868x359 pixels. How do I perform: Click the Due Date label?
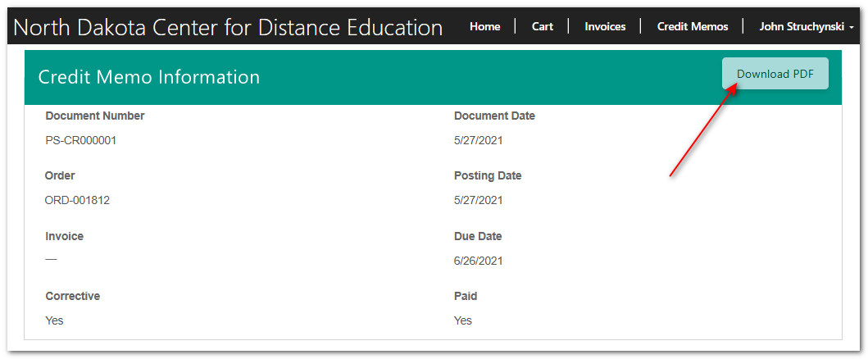pyautogui.click(x=478, y=236)
